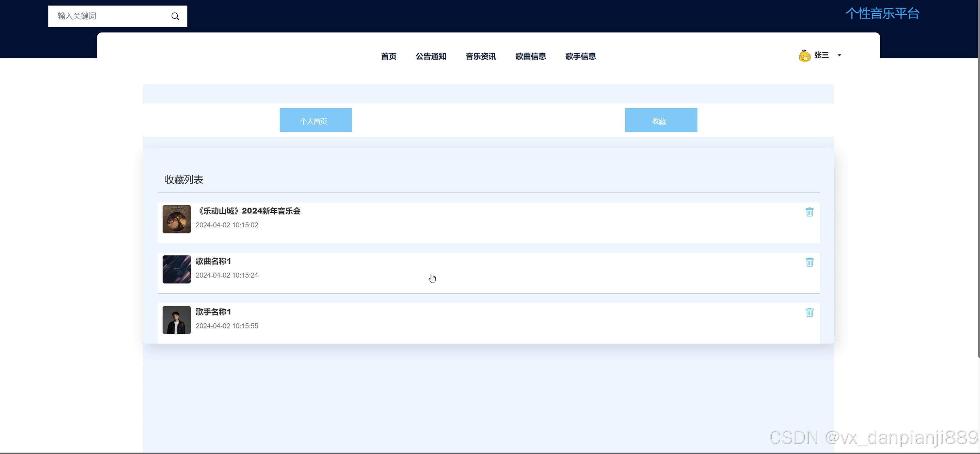Click the search magnifier icon
The image size is (980, 454).
click(175, 16)
